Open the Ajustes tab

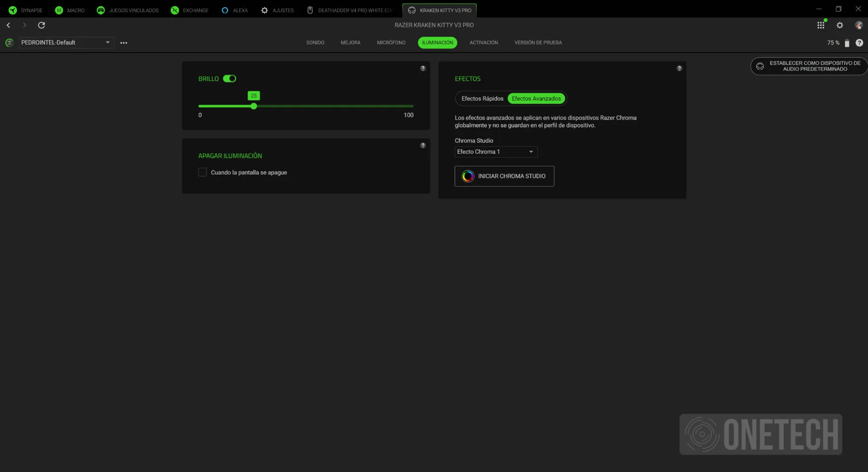(277, 10)
